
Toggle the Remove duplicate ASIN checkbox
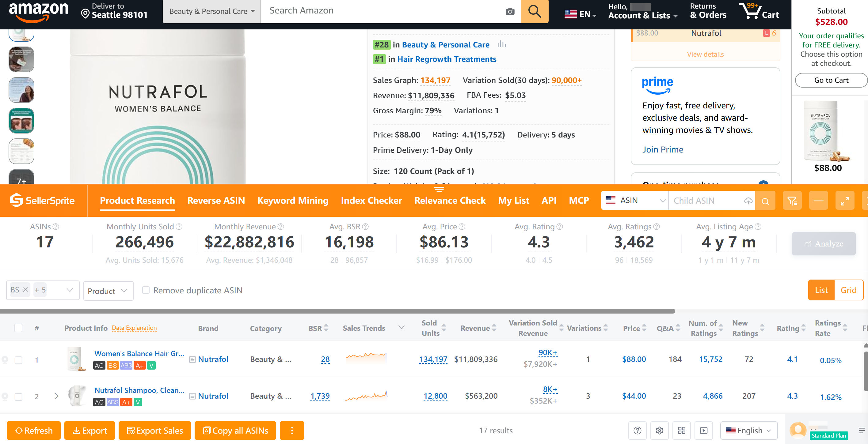(x=146, y=290)
